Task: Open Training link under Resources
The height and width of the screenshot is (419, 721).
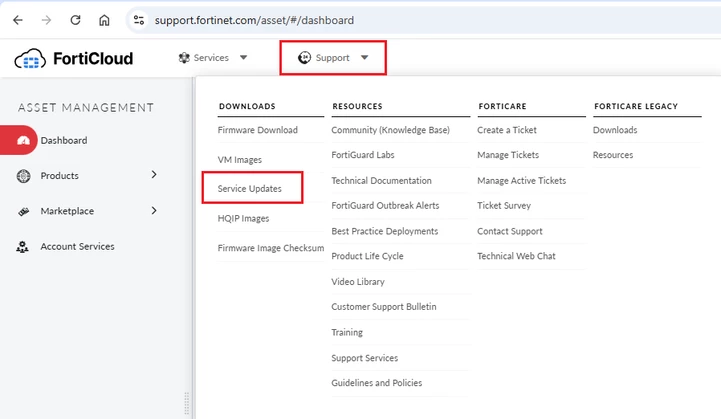Action: pos(347,333)
